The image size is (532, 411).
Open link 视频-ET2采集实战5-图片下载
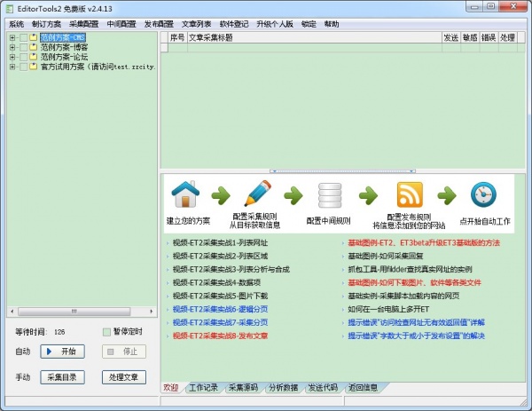coord(220,296)
